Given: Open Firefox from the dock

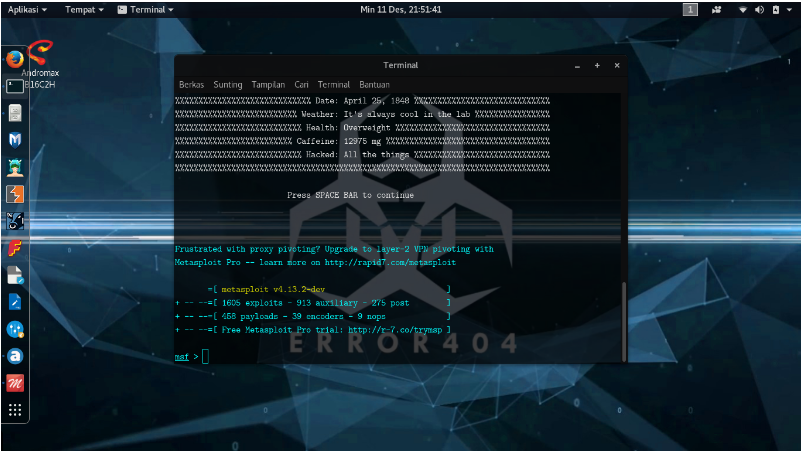Looking at the screenshot, I should click(15, 59).
